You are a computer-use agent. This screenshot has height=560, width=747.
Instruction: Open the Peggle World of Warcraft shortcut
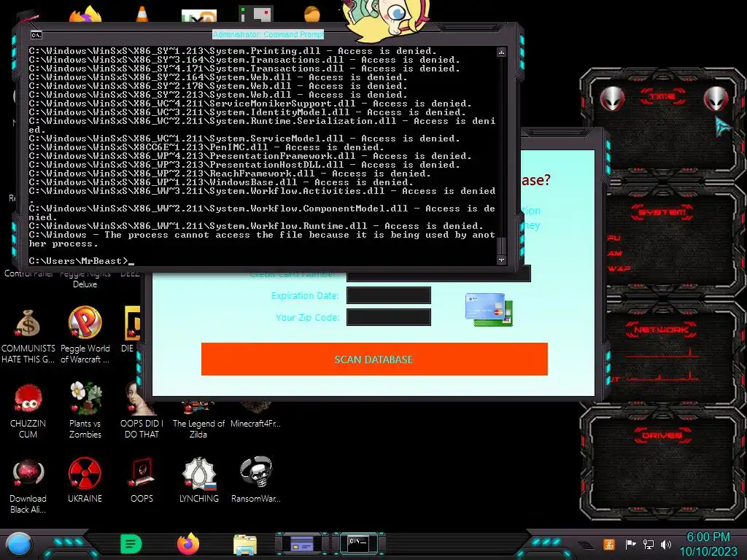click(x=85, y=335)
